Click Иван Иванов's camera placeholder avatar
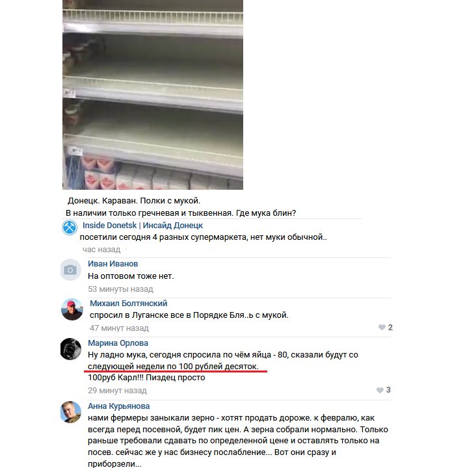Image resolution: width=476 pixels, height=468 pixels. [70, 270]
